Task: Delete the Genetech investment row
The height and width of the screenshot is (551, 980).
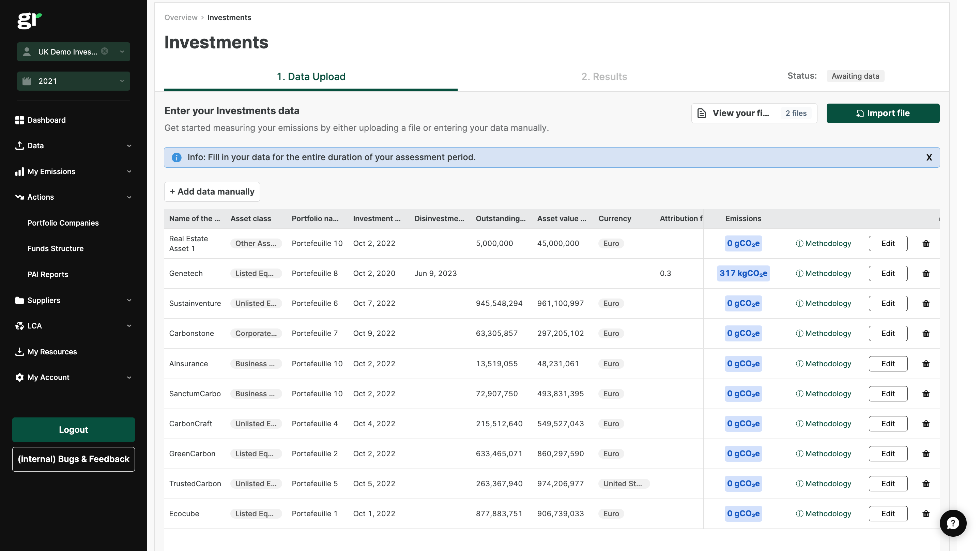Action: click(x=925, y=273)
